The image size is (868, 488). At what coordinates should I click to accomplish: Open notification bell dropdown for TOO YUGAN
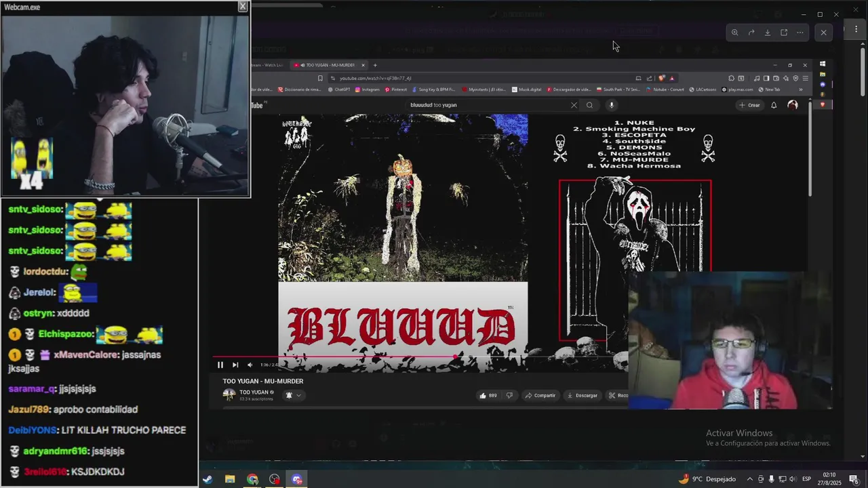293,395
